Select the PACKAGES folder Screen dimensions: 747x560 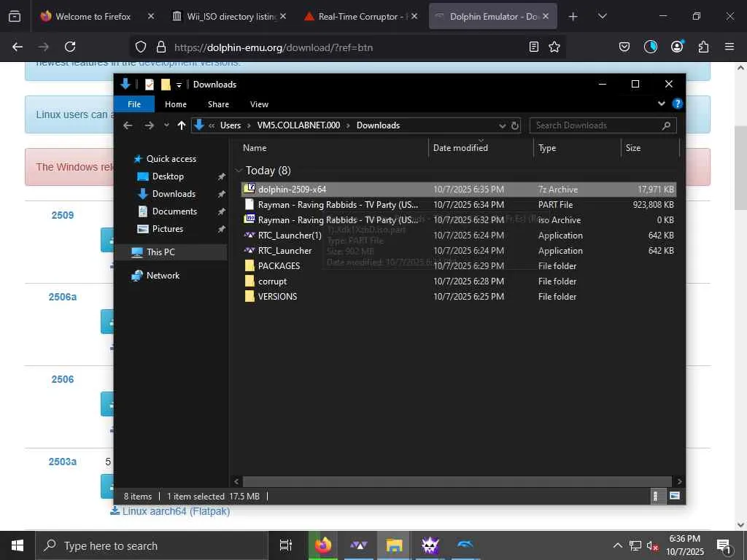pyautogui.click(x=458, y=265)
